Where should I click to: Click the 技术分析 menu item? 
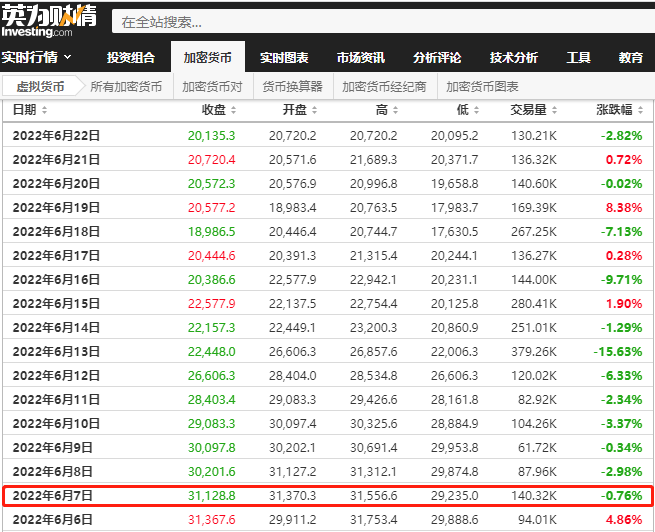(514, 57)
